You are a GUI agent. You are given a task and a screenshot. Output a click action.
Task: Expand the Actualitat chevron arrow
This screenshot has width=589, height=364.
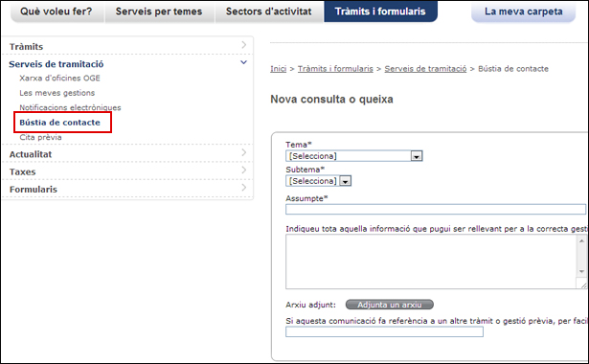(244, 152)
